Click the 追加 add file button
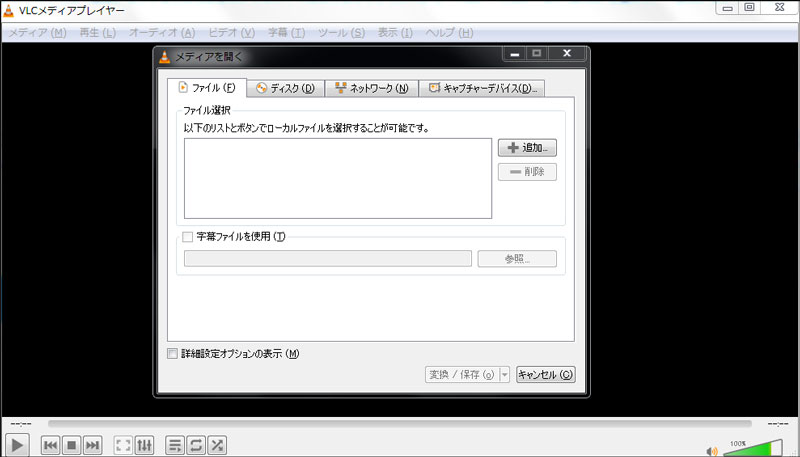 527,148
